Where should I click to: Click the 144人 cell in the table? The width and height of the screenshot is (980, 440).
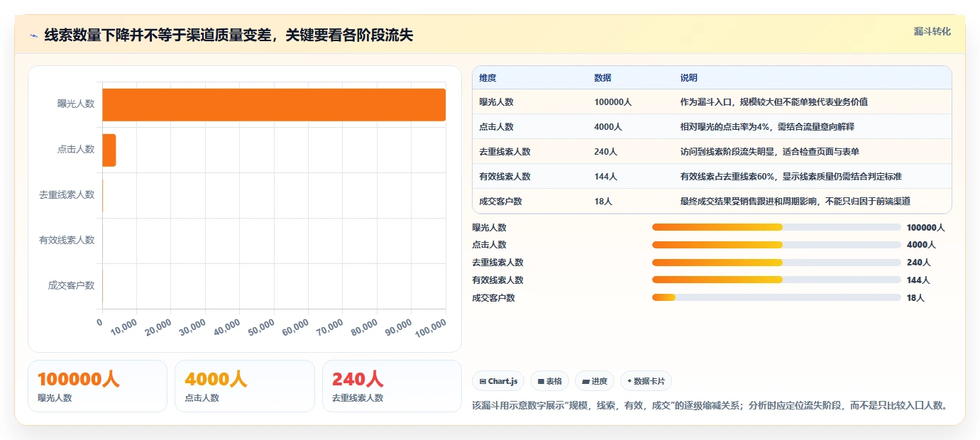pyautogui.click(x=606, y=176)
